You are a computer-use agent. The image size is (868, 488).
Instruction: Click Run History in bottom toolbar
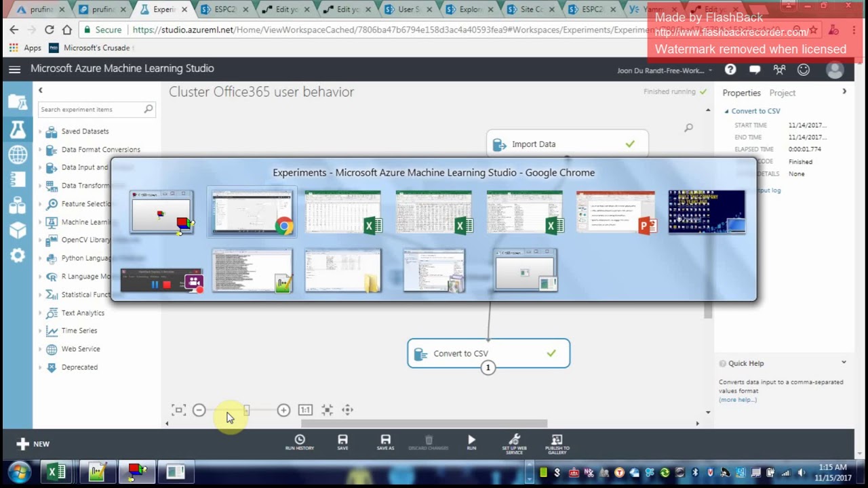pos(300,443)
